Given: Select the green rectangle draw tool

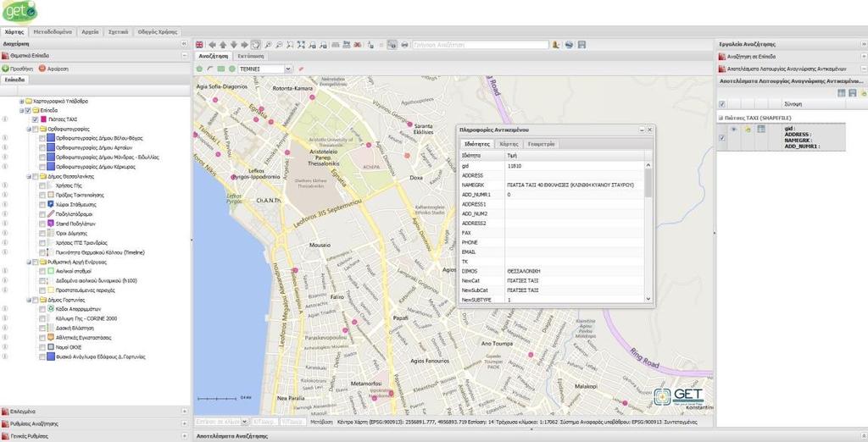Looking at the screenshot, I should pos(221,69).
